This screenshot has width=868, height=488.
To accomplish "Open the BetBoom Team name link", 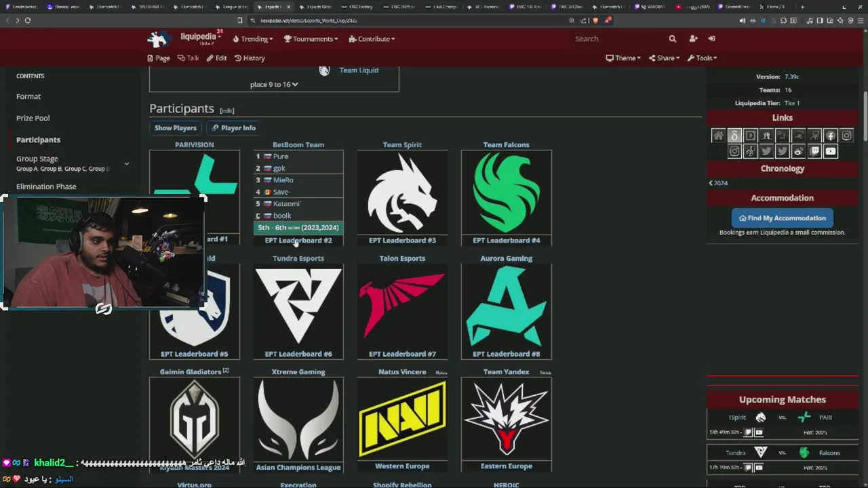I will 298,144.
